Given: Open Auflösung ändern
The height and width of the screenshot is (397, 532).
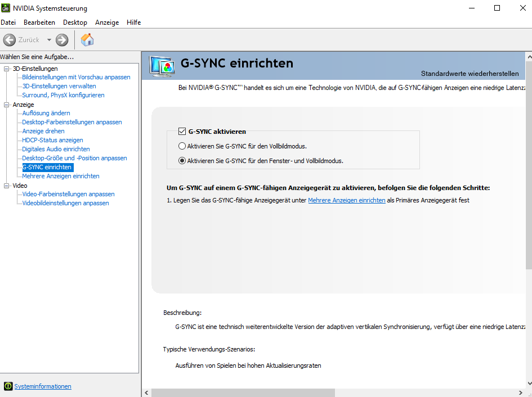Looking at the screenshot, I should [x=46, y=113].
